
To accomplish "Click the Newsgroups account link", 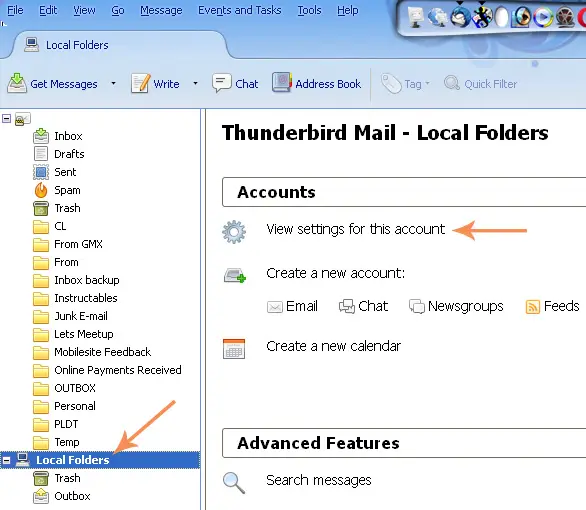I will (x=465, y=306).
